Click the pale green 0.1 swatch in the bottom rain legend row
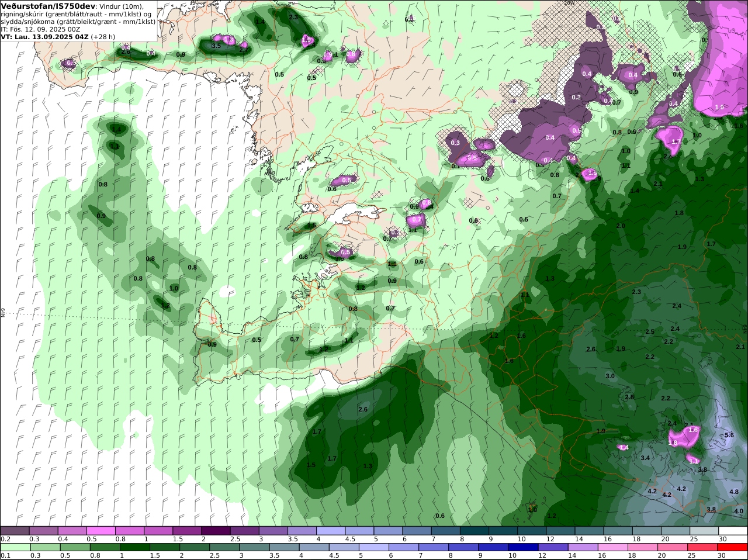Image resolution: width=748 pixels, height=560 pixels. click(15, 547)
